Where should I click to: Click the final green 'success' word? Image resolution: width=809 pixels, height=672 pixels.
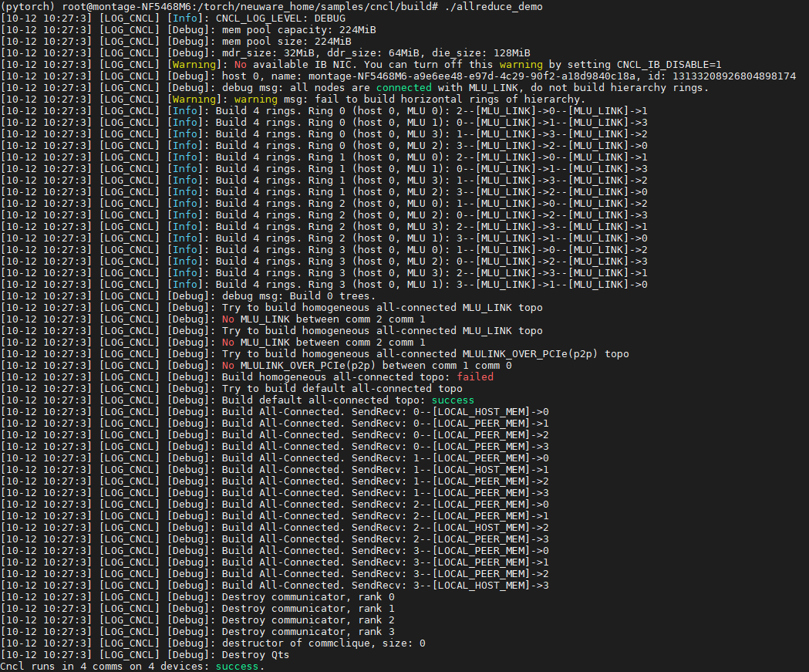tap(237, 667)
